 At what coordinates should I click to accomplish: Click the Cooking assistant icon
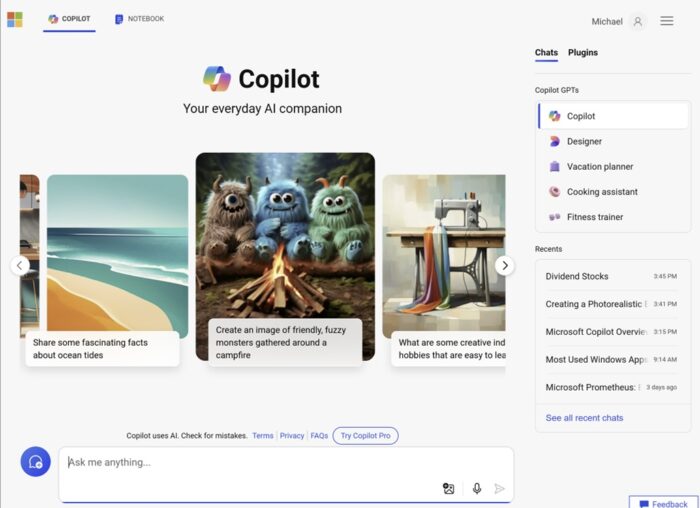[x=554, y=192]
